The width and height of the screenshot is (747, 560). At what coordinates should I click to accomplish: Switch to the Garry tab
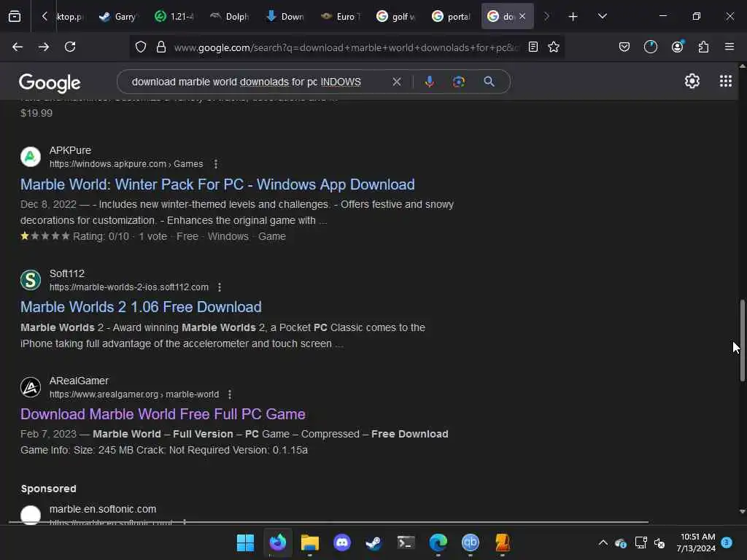click(118, 17)
